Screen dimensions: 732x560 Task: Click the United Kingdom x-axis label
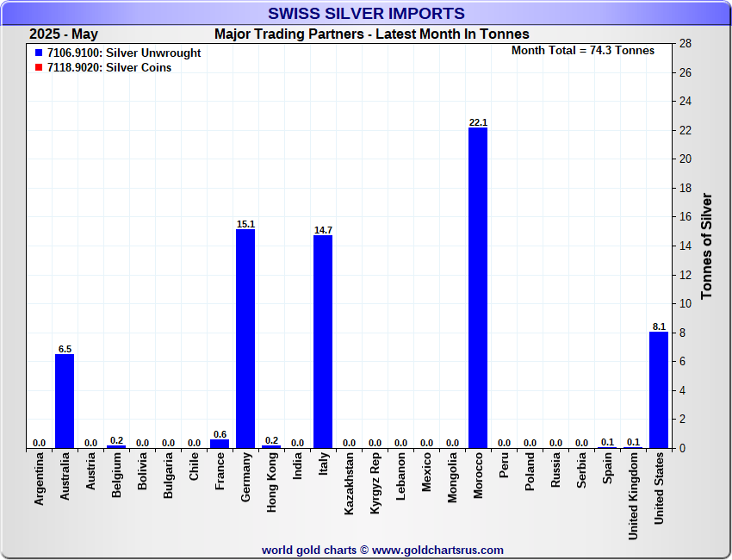[x=634, y=497]
